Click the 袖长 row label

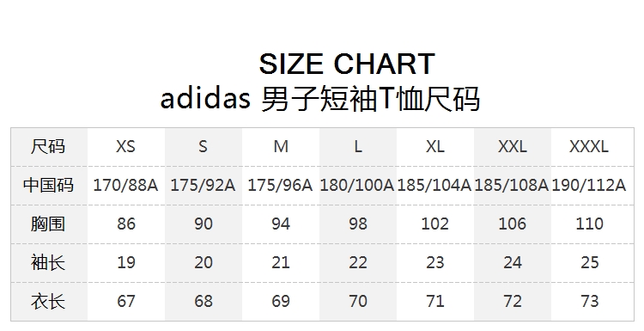[x=48, y=262]
